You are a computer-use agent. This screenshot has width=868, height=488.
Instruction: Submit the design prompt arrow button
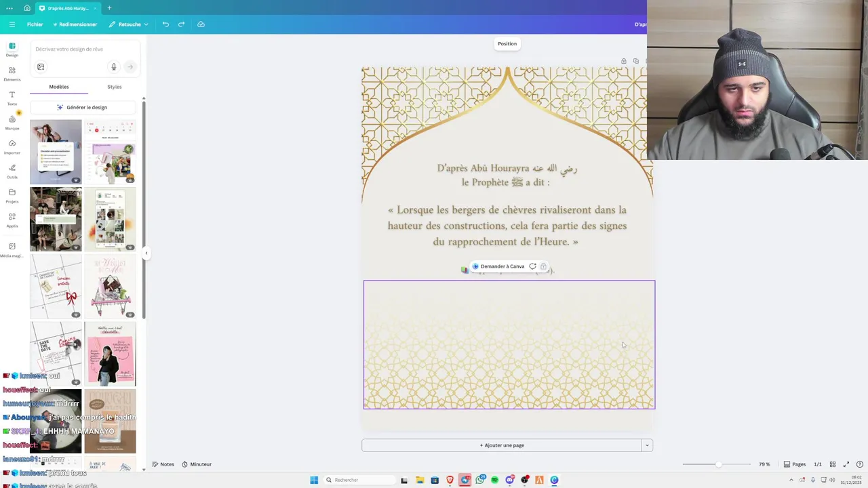[x=130, y=67]
